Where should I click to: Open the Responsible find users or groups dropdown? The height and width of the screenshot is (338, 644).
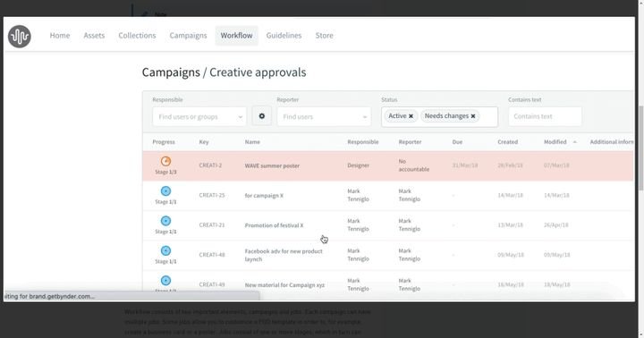pyautogui.click(x=199, y=116)
